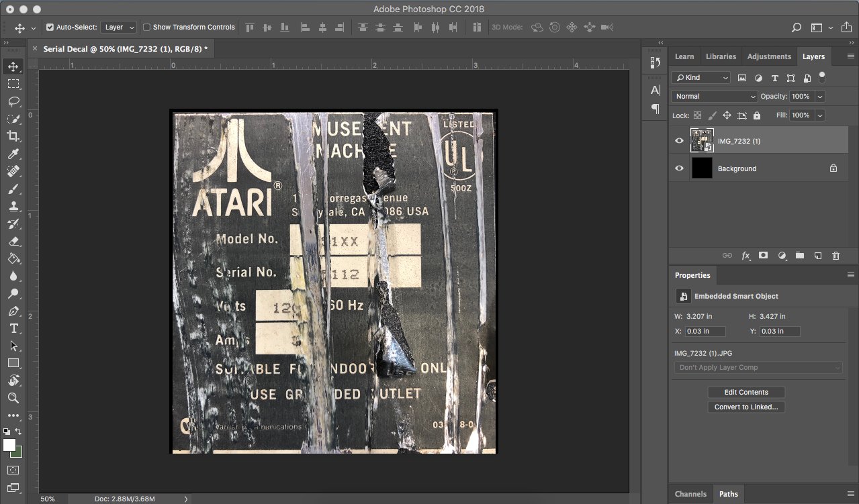The width and height of the screenshot is (859, 504).
Task: Link layers icon in Layers panel
Action: (727, 256)
